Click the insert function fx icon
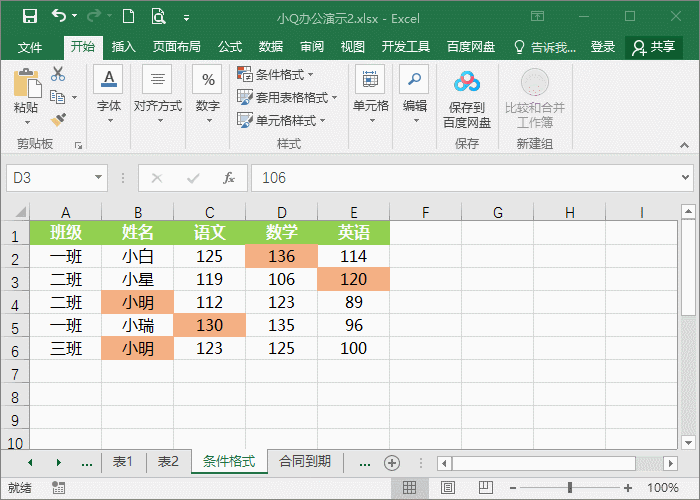Screen dimensions: 700x500 coord(228,178)
